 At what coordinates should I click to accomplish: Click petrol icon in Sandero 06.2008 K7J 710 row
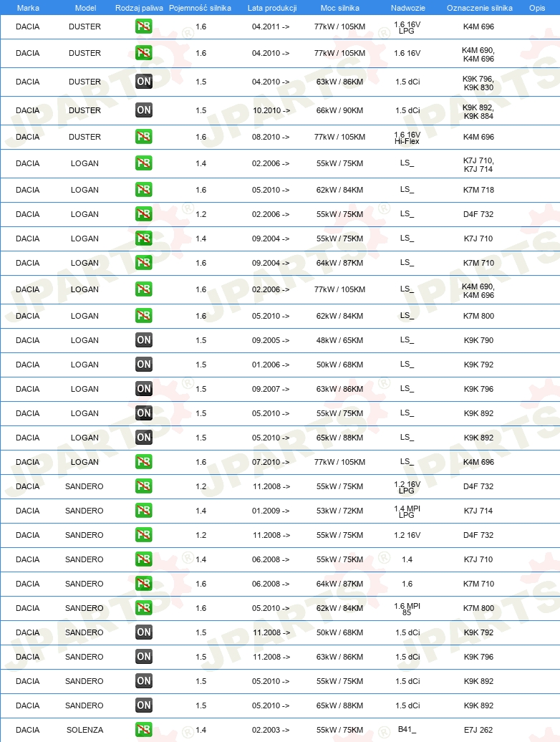pyautogui.click(x=144, y=559)
